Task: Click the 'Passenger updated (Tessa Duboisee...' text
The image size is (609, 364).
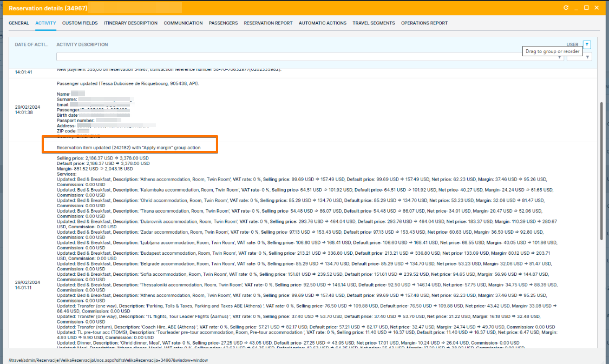Action: 127,83
